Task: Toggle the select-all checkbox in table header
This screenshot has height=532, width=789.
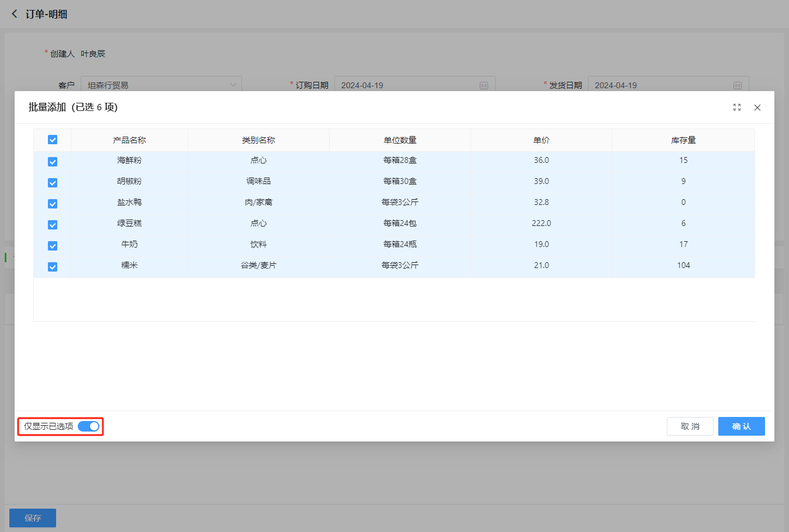Action: [x=53, y=140]
